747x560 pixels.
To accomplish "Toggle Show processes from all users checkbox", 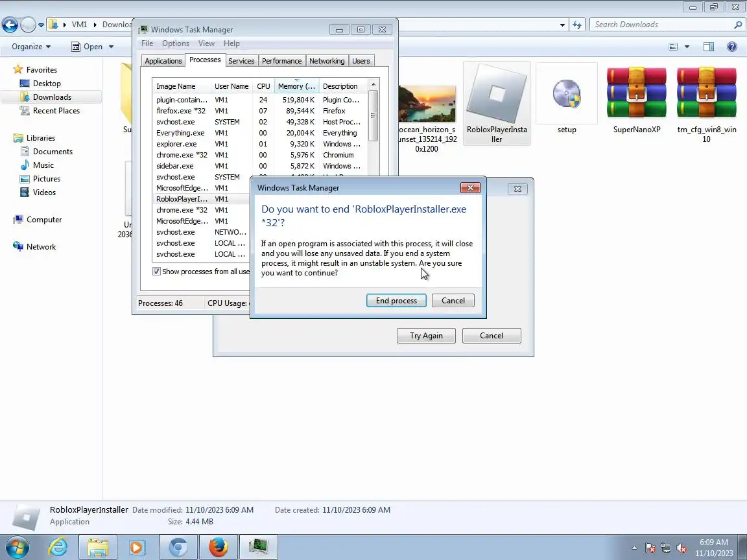I will pyautogui.click(x=156, y=272).
